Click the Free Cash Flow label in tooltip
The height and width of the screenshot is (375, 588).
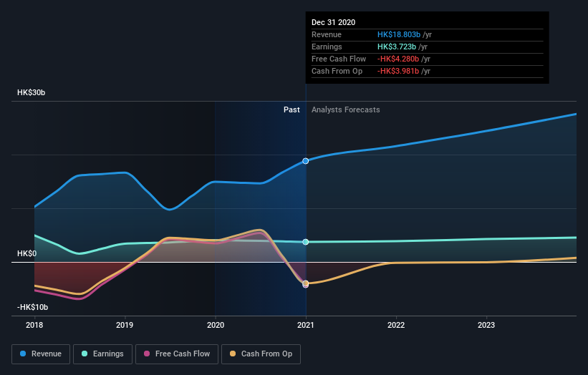[x=339, y=59]
